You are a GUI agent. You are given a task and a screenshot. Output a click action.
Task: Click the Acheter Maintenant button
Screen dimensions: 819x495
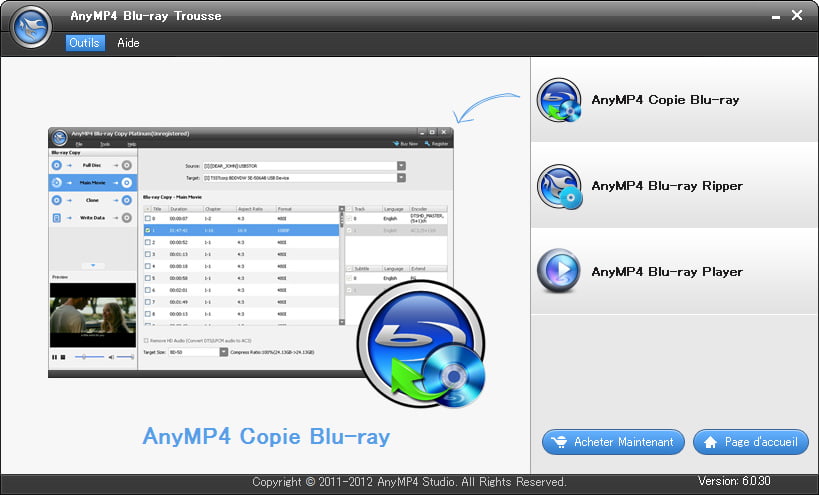pos(613,442)
